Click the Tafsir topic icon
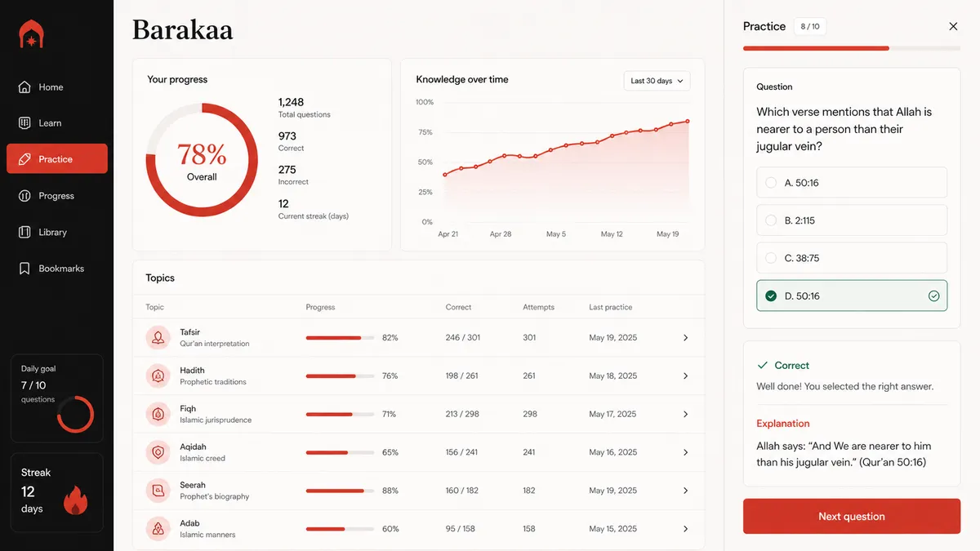The height and width of the screenshot is (551, 980). coord(158,337)
